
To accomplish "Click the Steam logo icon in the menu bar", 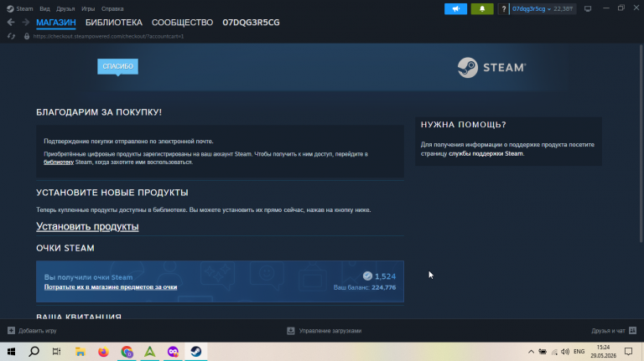I will point(10,8).
